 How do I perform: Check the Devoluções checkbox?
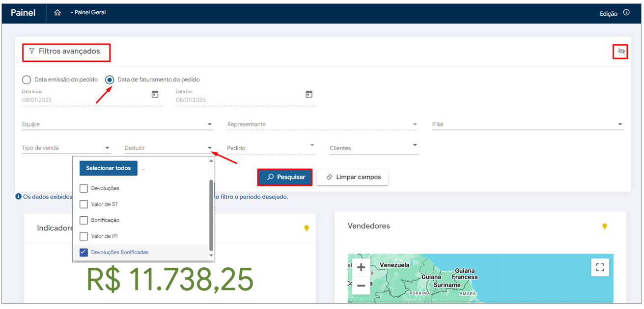[x=84, y=188]
